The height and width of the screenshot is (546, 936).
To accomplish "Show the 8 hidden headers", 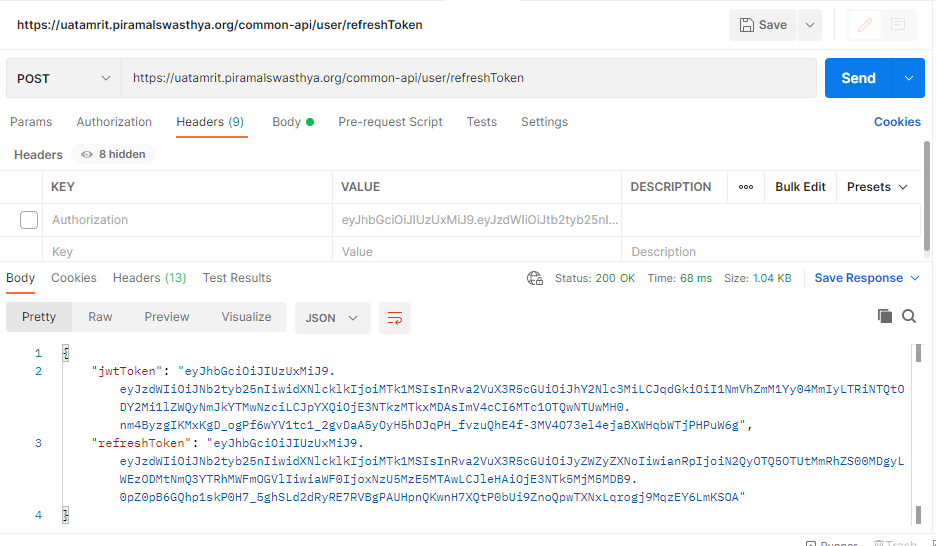I will (x=113, y=155).
